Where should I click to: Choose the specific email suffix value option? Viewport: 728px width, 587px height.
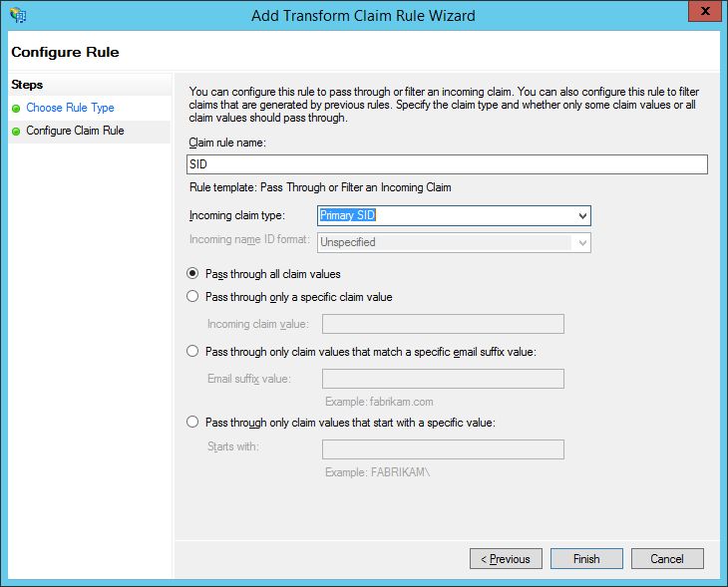(193, 352)
